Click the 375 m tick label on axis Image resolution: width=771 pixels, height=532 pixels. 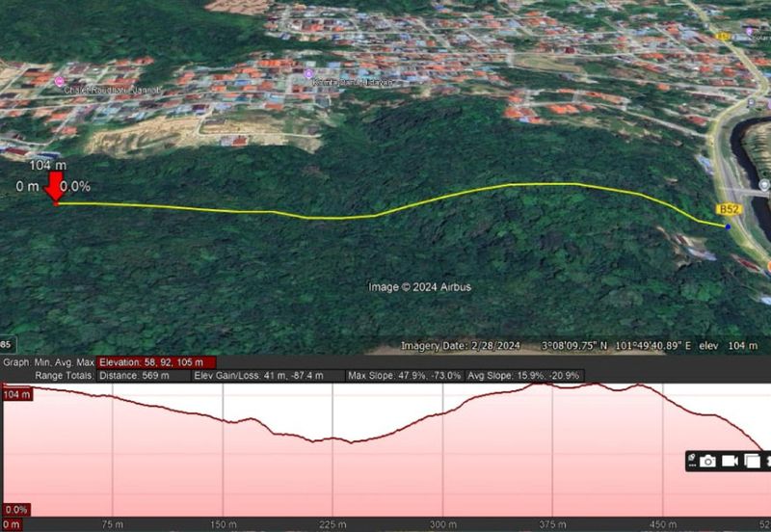[552, 524]
